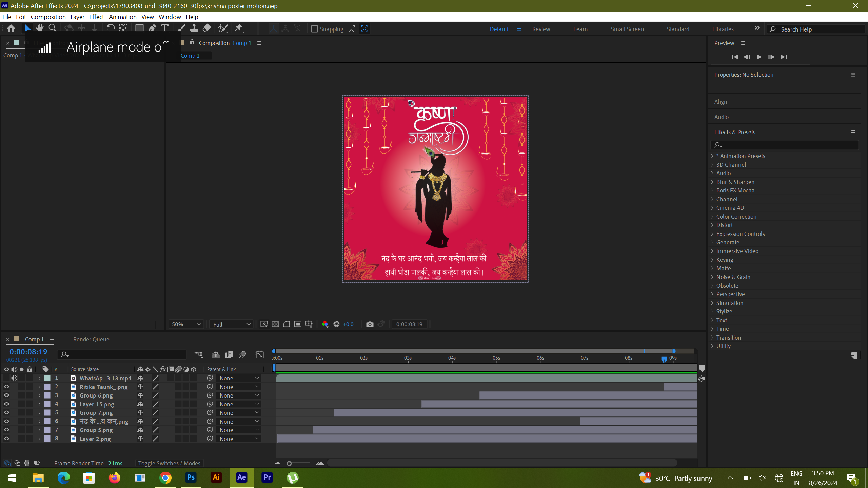Image resolution: width=868 pixels, height=488 pixels.
Task: Open parent dropdown for Ritika Taunk_.png
Action: [239, 387]
